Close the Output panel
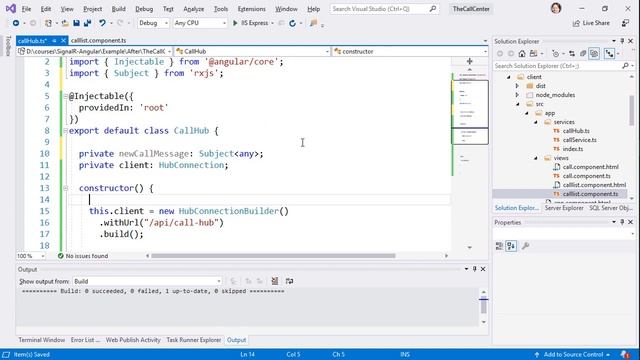The height and width of the screenshot is (360, 640). point(483,269)
